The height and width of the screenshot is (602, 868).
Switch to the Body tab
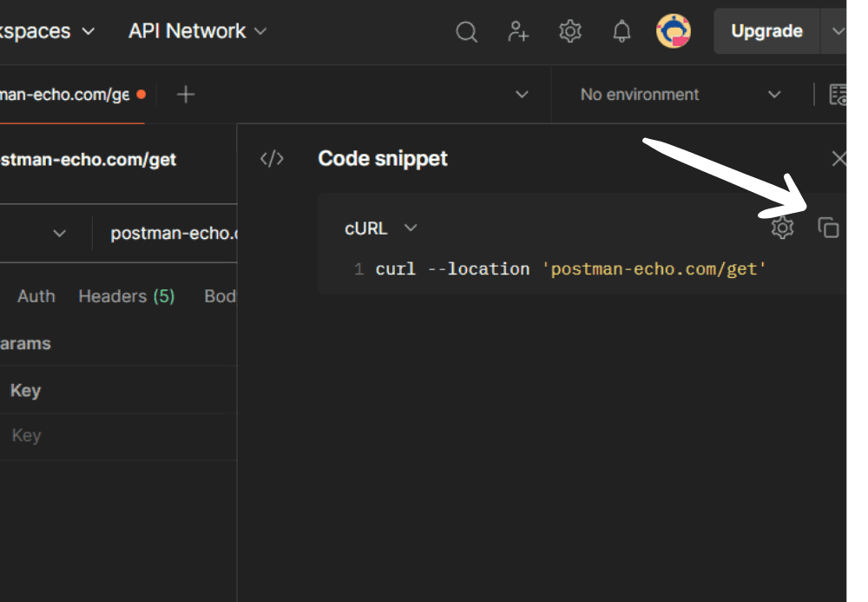[220, 296]
